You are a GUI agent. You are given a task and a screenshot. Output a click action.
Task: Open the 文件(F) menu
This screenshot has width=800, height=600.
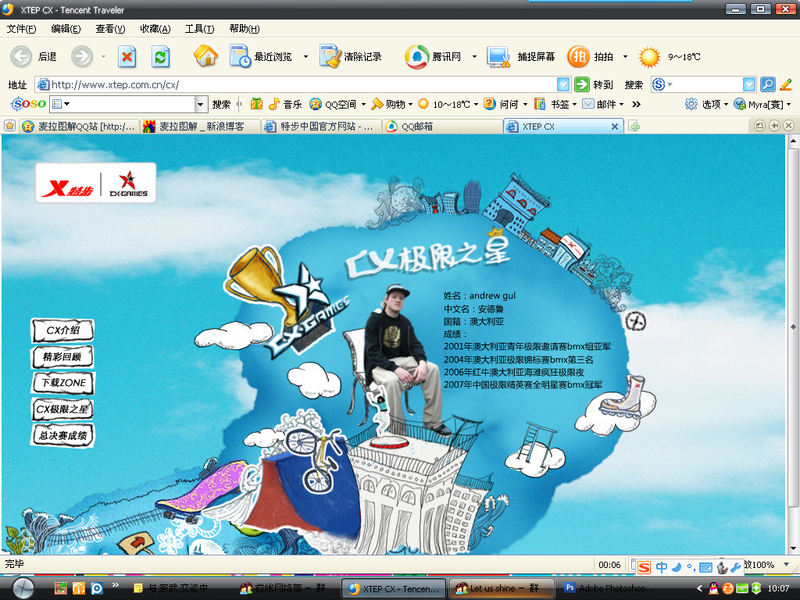[21, 29]
